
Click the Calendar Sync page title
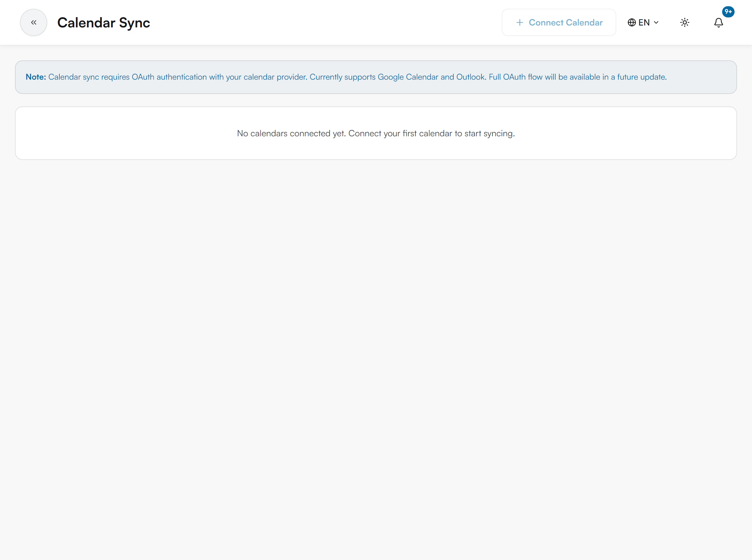click(104, 22)
